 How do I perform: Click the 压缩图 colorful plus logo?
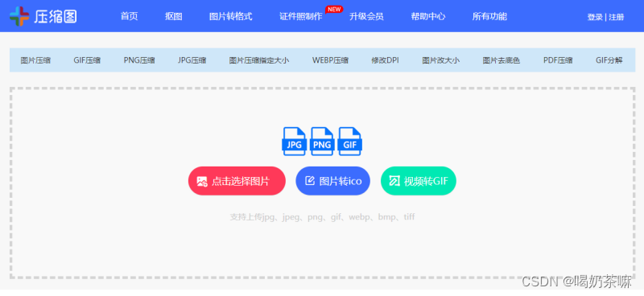pos(19,16)
